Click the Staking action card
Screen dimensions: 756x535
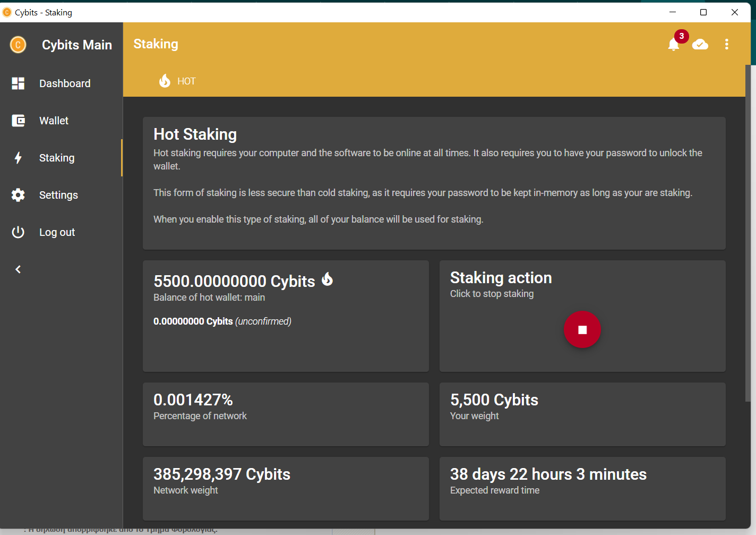tap(582, 316)
